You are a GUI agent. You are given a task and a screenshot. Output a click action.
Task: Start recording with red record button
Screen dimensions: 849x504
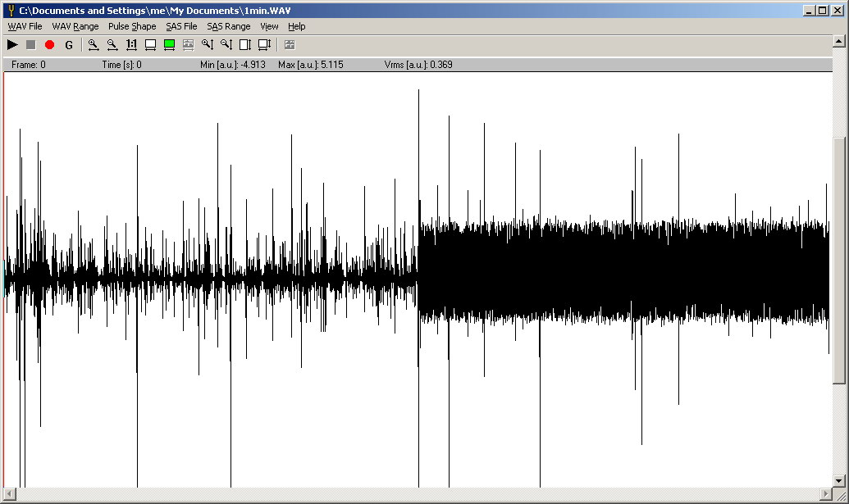point(49,45)
